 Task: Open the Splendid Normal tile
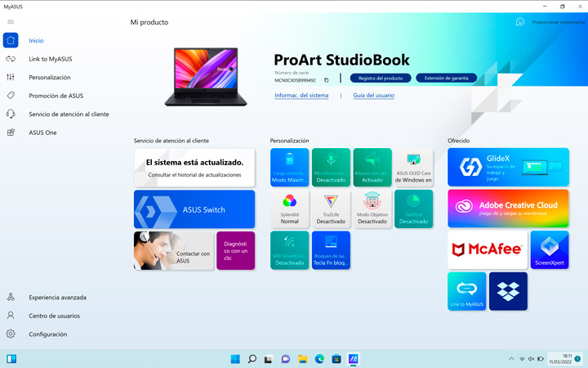[x=289, y=209]
